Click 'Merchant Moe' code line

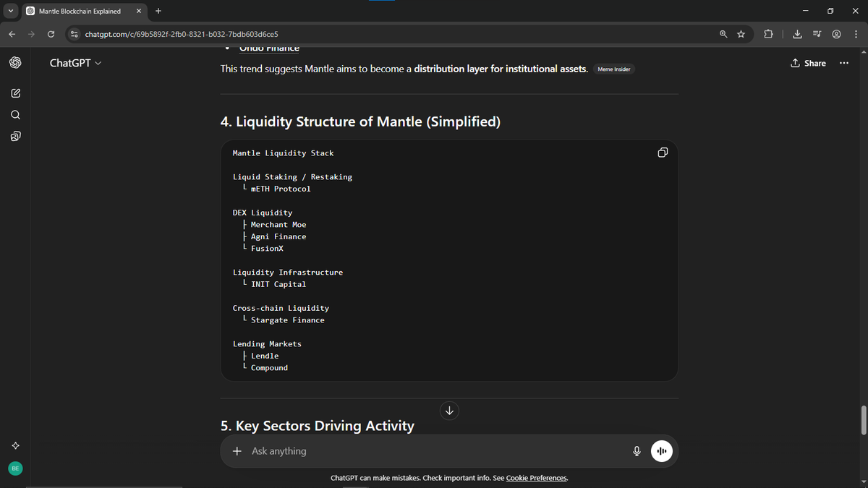(278, 225)
